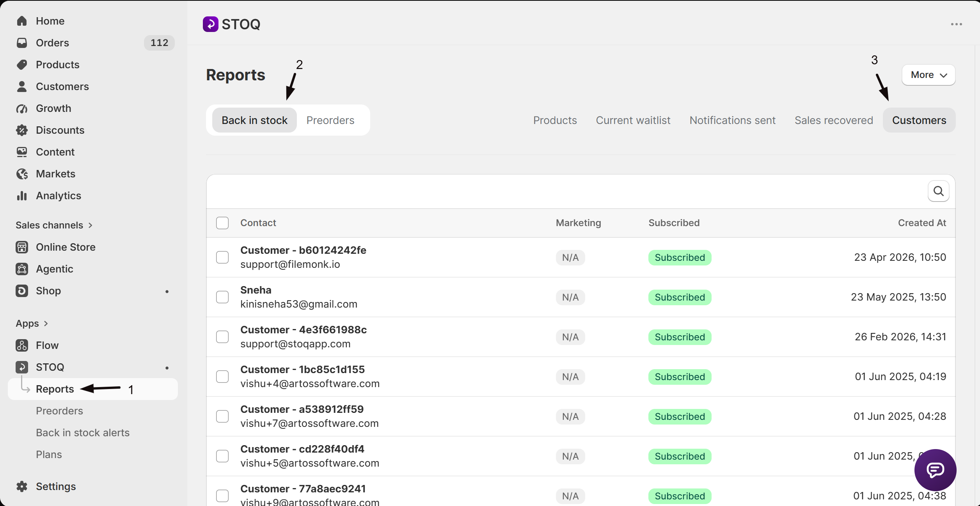980x506 pixels.
Task: Open Customer - b60124242fe contact
Action: click(303, 250)
